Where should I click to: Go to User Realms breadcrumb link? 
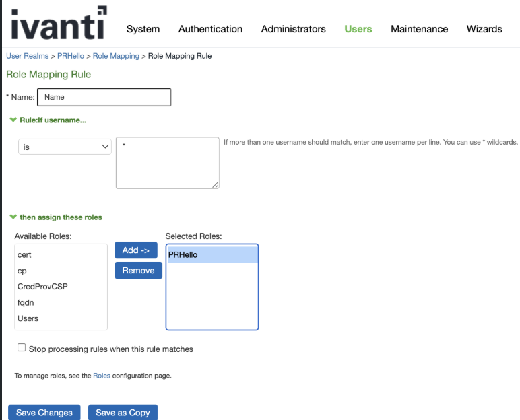point(27,56)
